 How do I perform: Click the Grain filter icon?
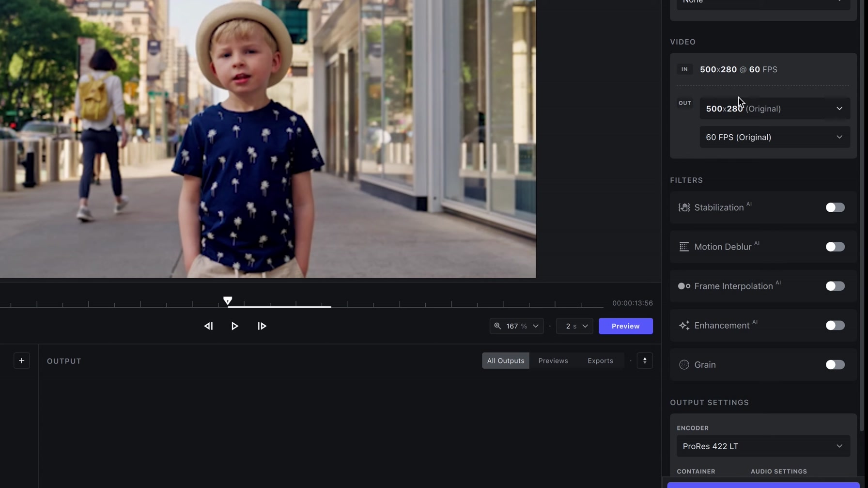[x=684, y=365]
